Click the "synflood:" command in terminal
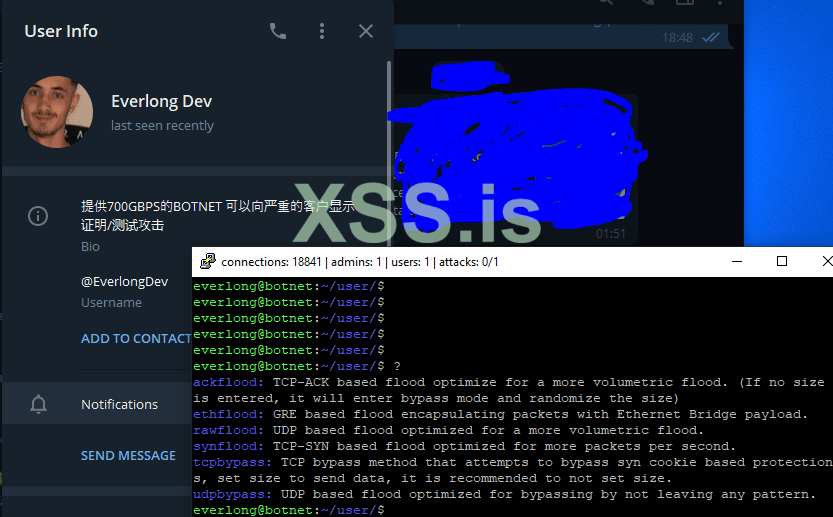833x517 pixels. click(x=228, y=446)
